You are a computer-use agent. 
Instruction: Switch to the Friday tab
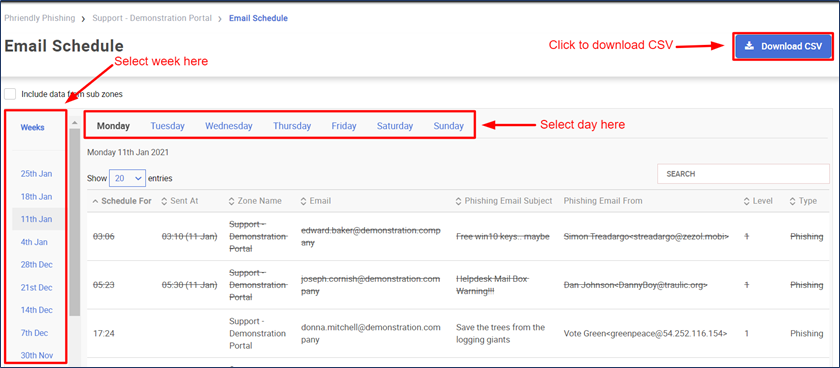click(344, 126)
